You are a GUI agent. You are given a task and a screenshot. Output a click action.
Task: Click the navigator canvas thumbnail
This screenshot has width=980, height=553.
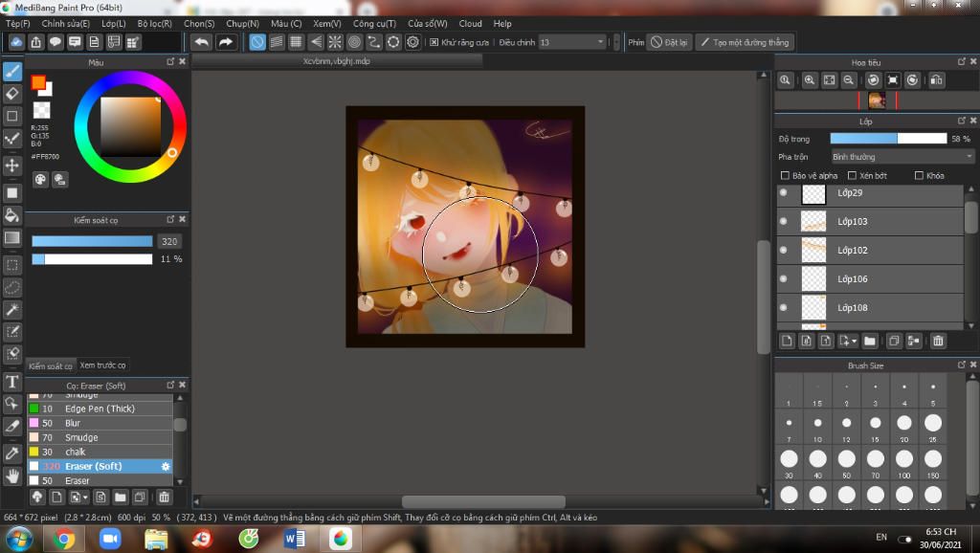[877, 100]
